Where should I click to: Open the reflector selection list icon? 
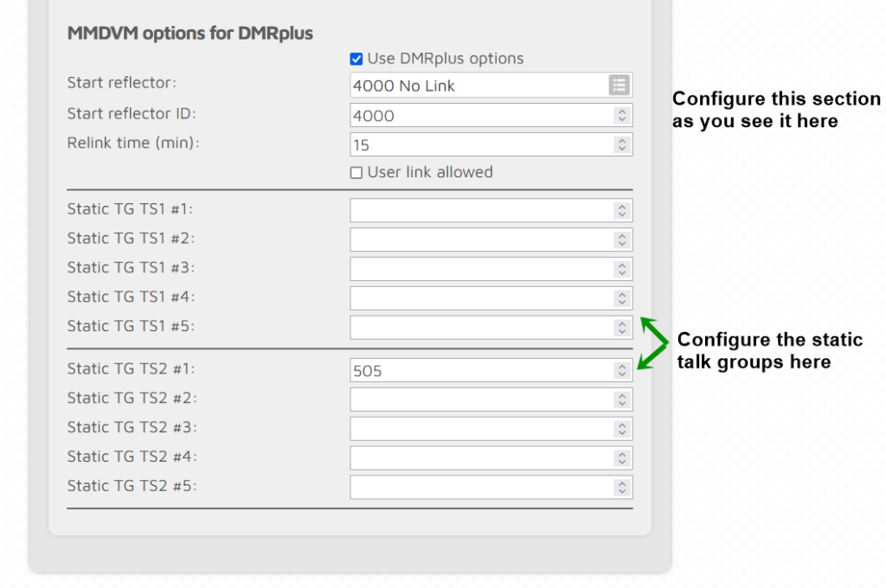tap(619, 85)
